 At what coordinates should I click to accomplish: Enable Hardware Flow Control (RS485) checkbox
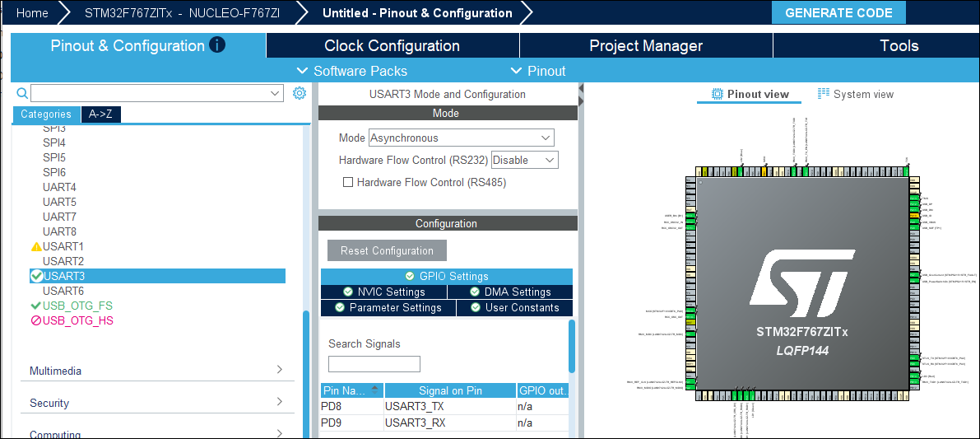[349, 183]
